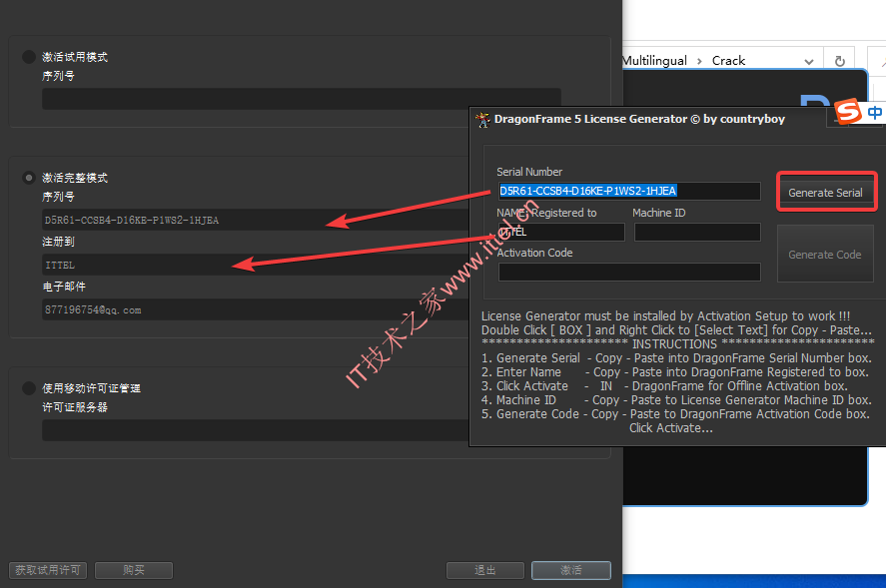Image resolution: width=886 pixels, height=588 pixels.
Task: Click the full mode serial number field
Action: tap(256, 221)
